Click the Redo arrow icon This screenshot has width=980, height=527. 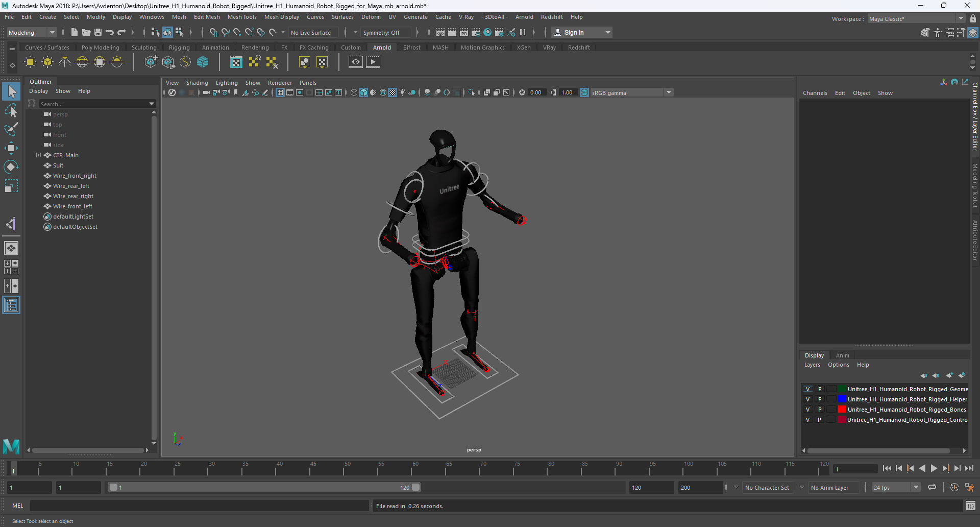(121, 32)
